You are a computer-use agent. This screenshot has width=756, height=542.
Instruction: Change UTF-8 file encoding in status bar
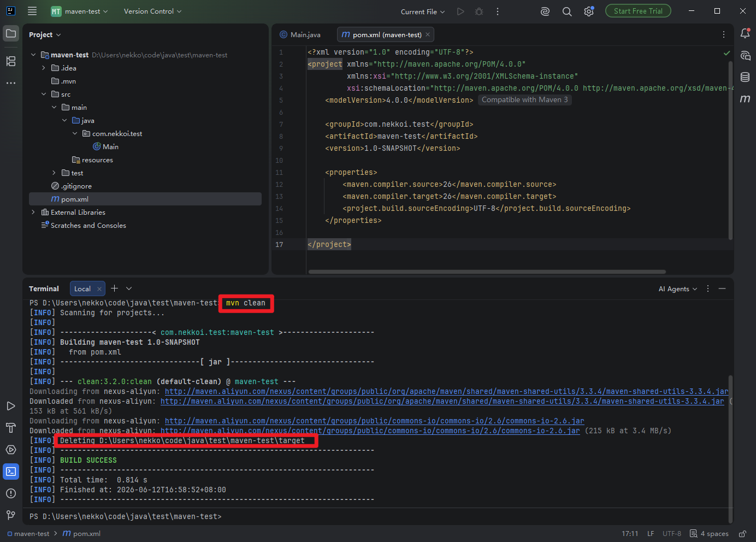(672, 534)
